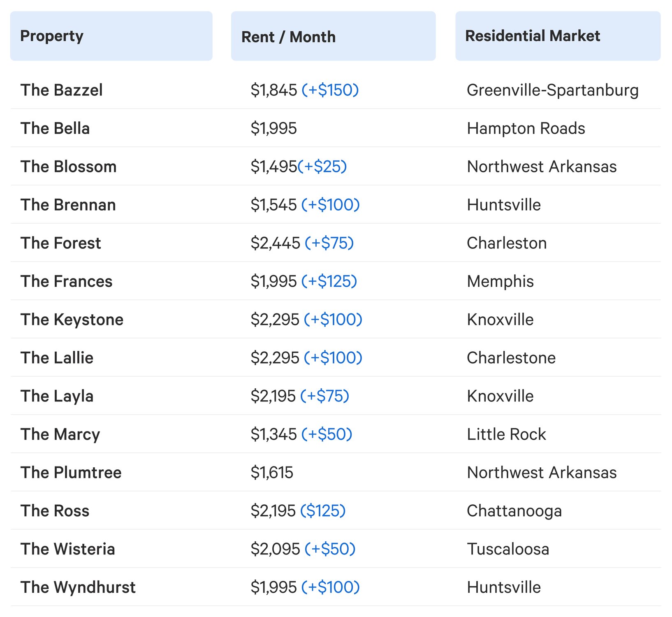
Task: Click the (+$75) increase for The Layla
Action: pyautogui.click(x=325, y=396)
